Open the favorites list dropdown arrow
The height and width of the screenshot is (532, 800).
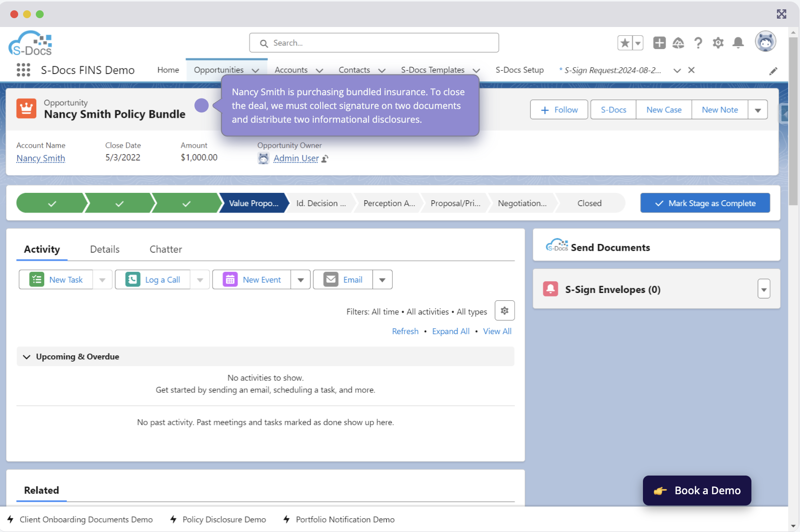point(638,43)
